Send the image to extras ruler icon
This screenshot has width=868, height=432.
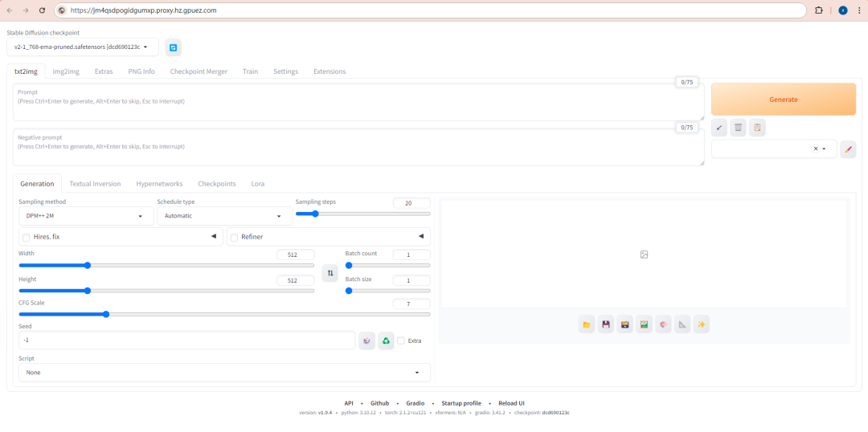(682, 324)
